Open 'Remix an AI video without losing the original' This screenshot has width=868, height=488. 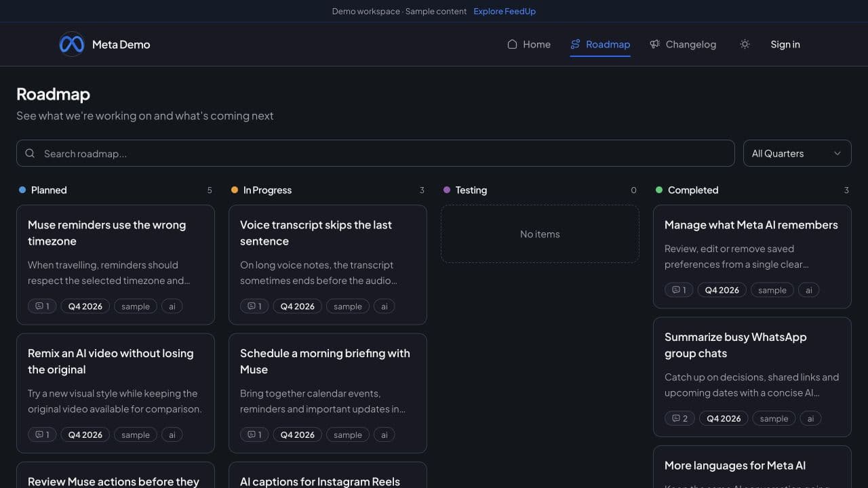point(115,393)
